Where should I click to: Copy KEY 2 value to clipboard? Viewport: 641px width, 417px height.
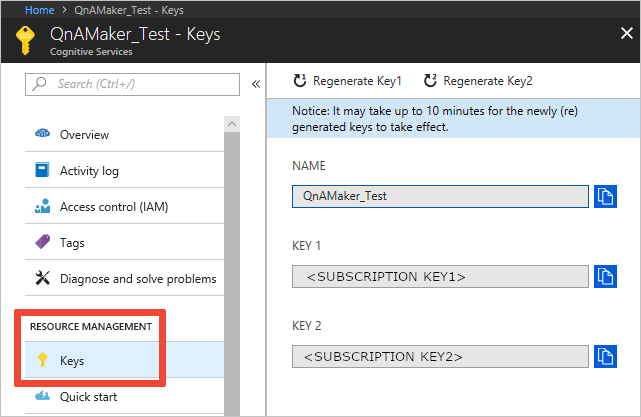pyautogui.click(x=605, y=356)
